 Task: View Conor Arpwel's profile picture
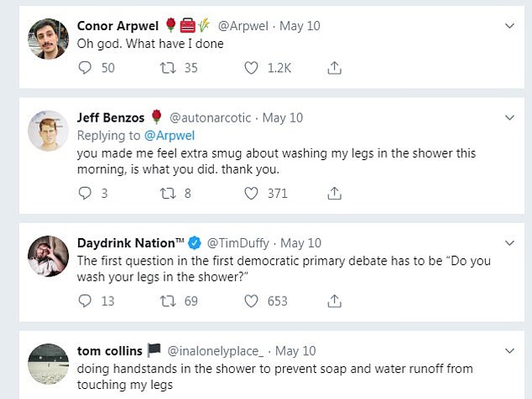(48, 39)
